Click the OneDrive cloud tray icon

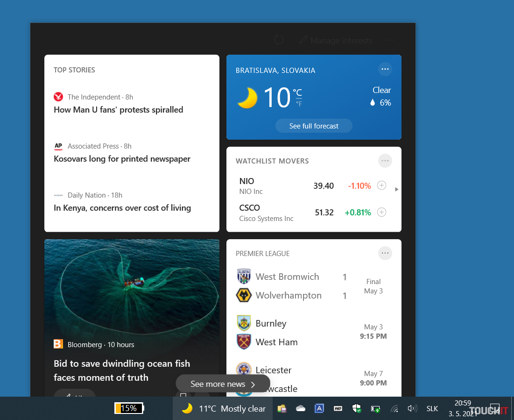[x=301, y=409]
